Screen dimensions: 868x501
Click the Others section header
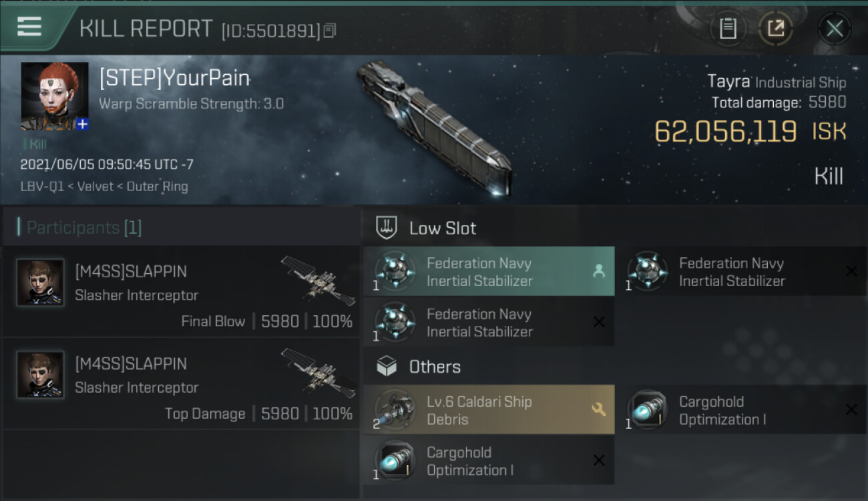pyautogui.click(x=435, y=367)
